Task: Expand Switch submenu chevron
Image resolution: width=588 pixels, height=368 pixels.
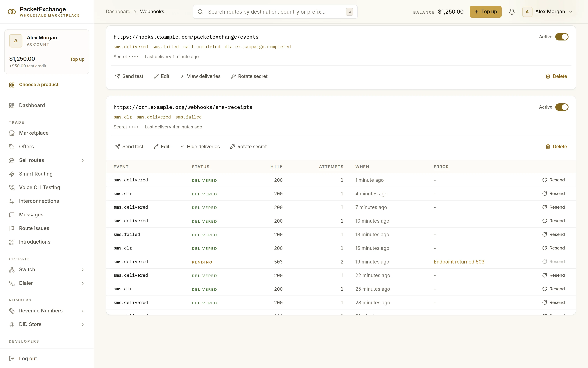Action: (x=83, y=270)
